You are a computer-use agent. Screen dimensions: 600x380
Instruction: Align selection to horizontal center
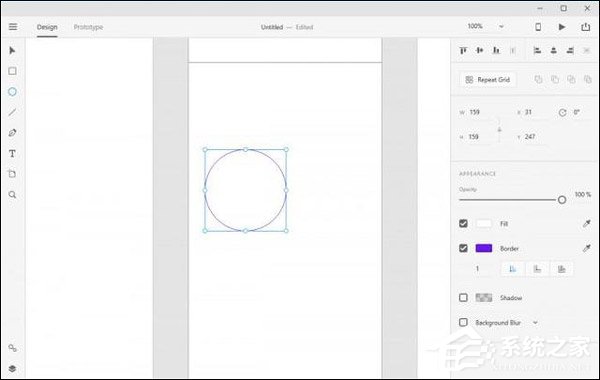[554, 50]
